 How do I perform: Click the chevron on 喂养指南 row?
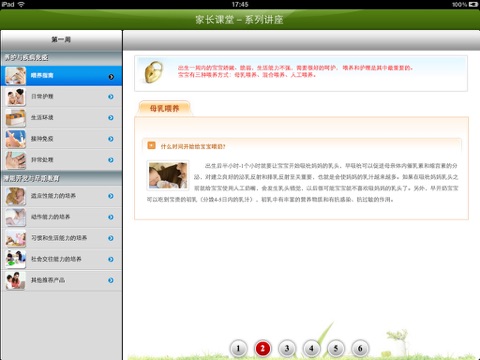(x=111, y=77)
